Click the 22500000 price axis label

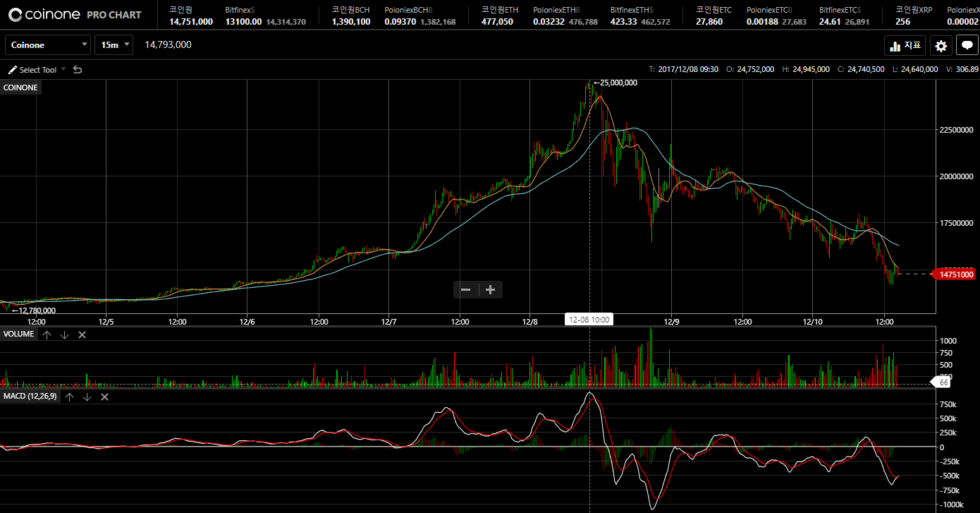pos(957,130)
